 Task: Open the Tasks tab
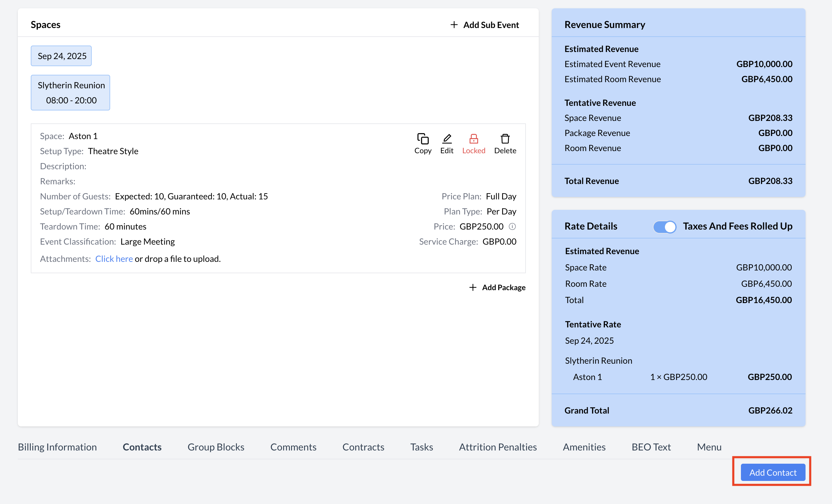pos(422,447)
